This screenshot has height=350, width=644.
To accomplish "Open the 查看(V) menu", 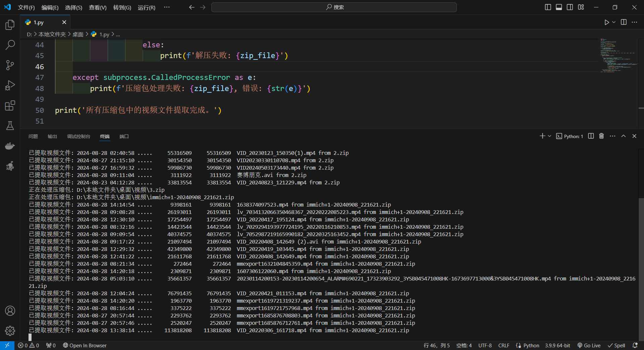I will point(98,7).
